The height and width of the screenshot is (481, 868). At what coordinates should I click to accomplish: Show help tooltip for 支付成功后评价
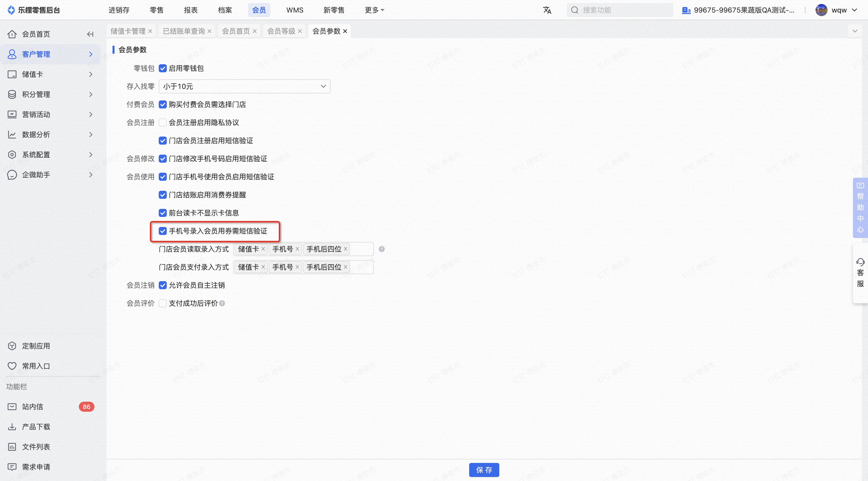(222, 303)
